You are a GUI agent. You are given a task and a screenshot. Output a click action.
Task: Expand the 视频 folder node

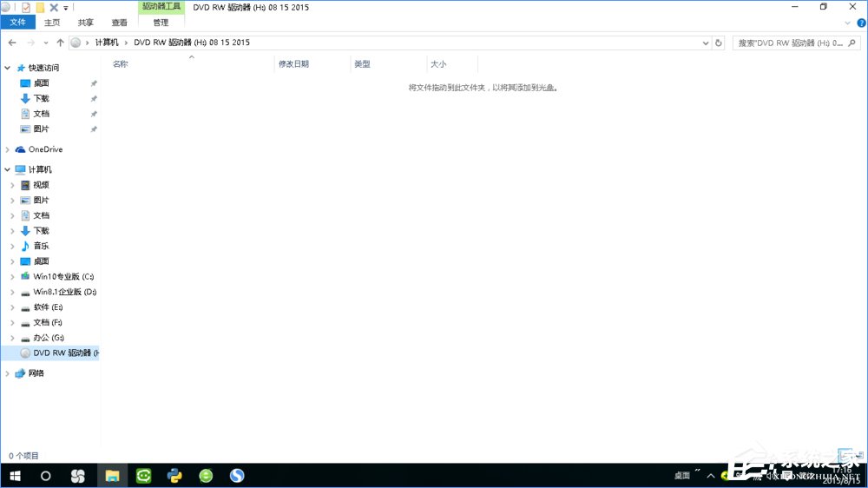coord(12,185)
